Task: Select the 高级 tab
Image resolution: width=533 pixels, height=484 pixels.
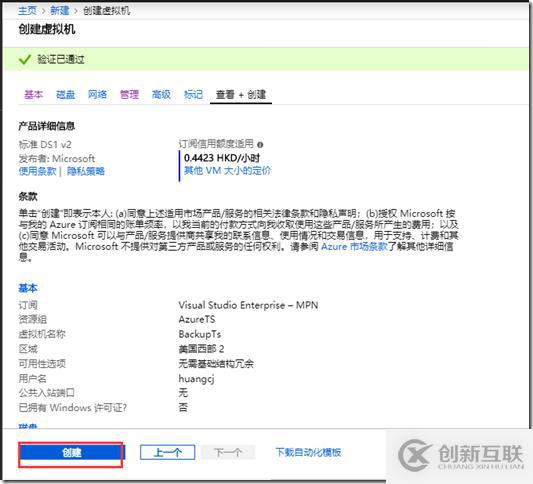Action: click(x=161, y=94)
